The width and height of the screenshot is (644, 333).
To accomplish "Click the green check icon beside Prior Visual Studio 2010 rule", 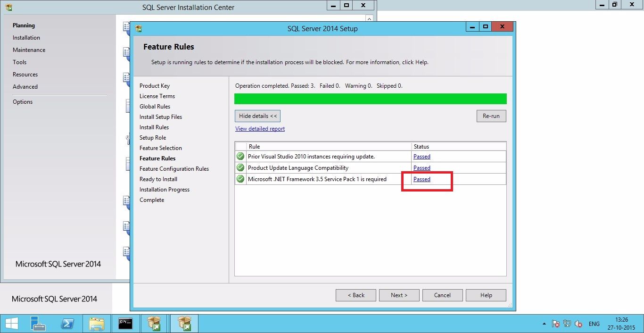I will (x=240, y=156).
